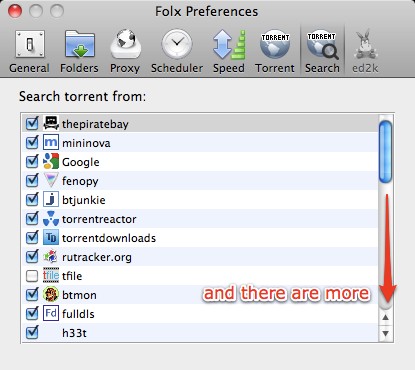Select the rutracker.org row text
The image size is (415, 370).
97,257
